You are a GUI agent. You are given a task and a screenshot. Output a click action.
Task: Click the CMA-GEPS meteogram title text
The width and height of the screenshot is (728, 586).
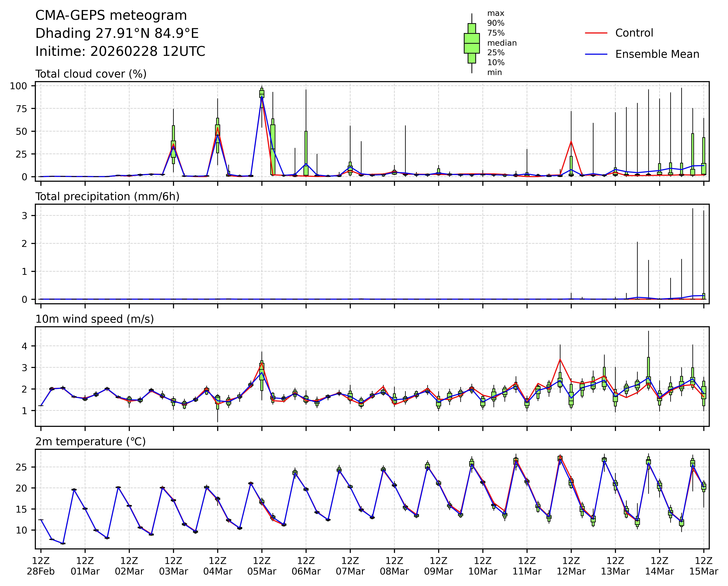click(x=111, y=15)
